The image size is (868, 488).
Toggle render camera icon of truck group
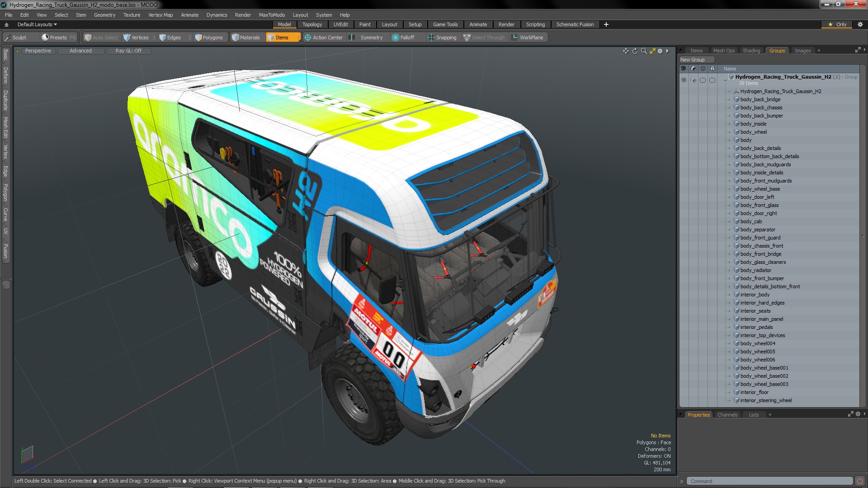[x=693, y=80]
